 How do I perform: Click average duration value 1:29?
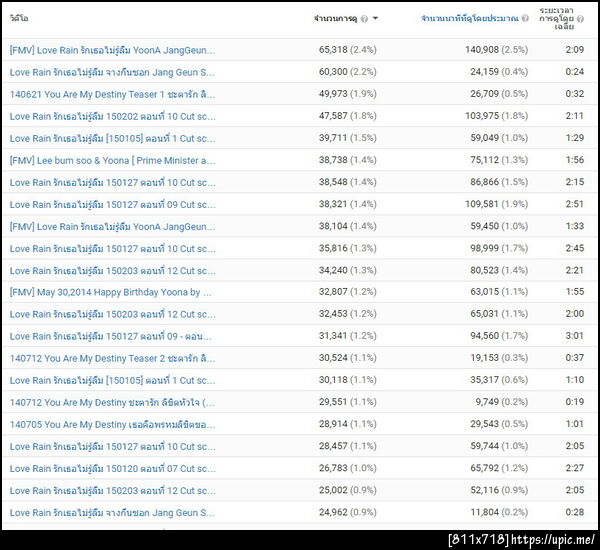pyautogui.click(x=575, y=138)
